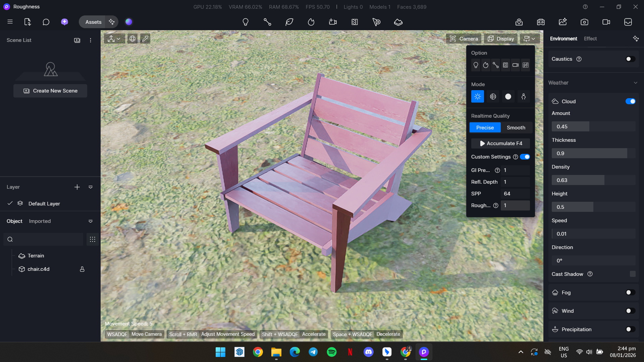Screen dimensions: 644x362
Task: Switch to the Imported tab
Action: [40, 221]
